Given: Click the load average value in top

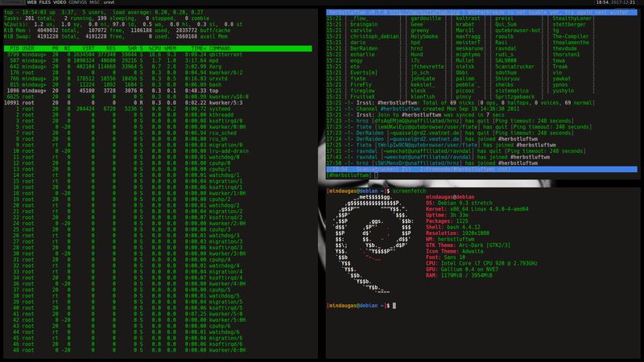Looking at the screenshot, I should point(158,12).
